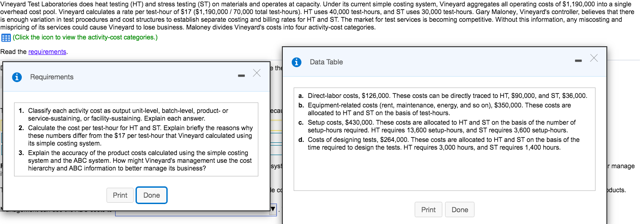Minimize the Requirements dialog
Viewport: 644px width, 224px height.
pos(242,75)
